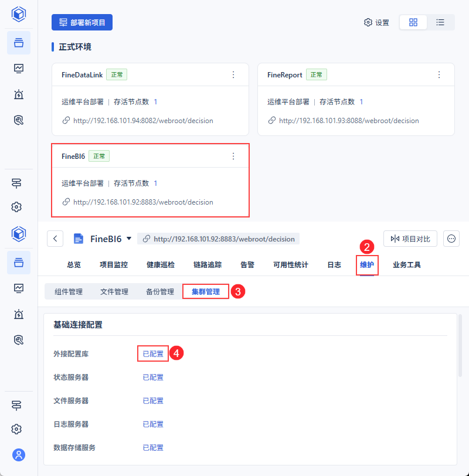Screen dimensions: 469x476
Task: Open the 业务工具 tab
Action: tap(407, 265)
